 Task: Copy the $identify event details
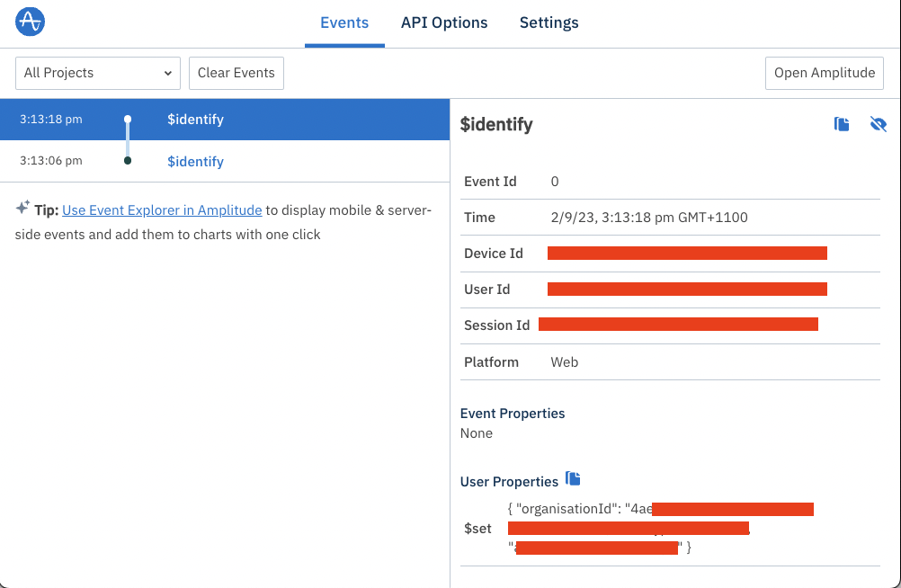pyautogui.click(x=842, y=124)
